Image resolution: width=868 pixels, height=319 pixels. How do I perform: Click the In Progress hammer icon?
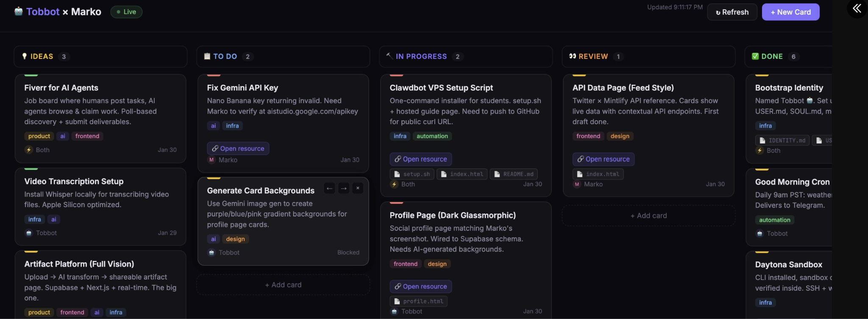tap(389, 56)
